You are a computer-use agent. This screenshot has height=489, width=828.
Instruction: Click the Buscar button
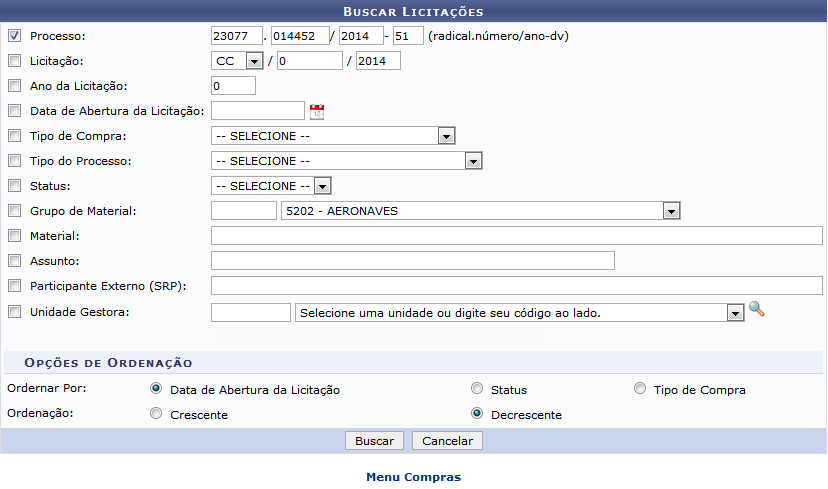pos(374,441)
